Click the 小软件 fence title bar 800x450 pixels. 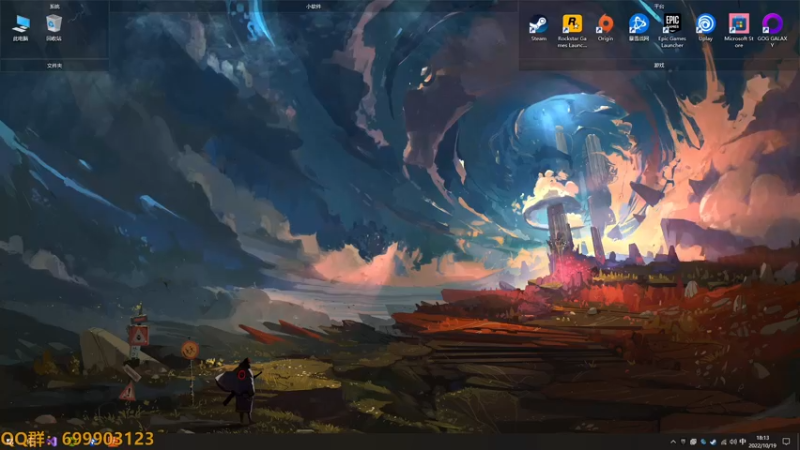(313, 6)
